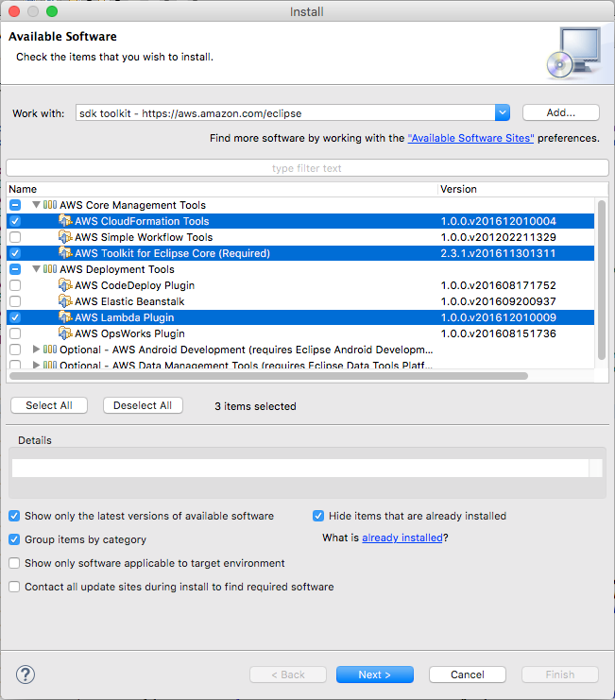Click the AWS Lambda Plugin icon
The image size is (615, 700).
[x=65, y=317]
